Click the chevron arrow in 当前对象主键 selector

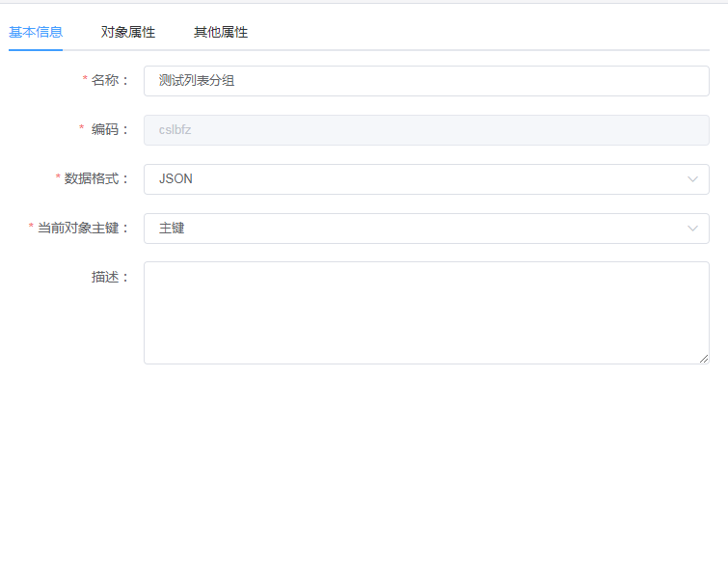pyautogui.click(x=692, y=229)
